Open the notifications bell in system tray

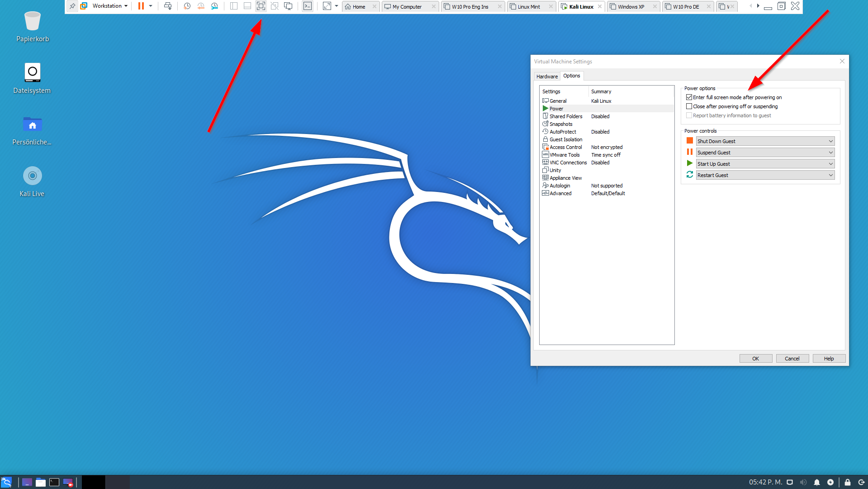pyautogui.click(x=817, y=482)
